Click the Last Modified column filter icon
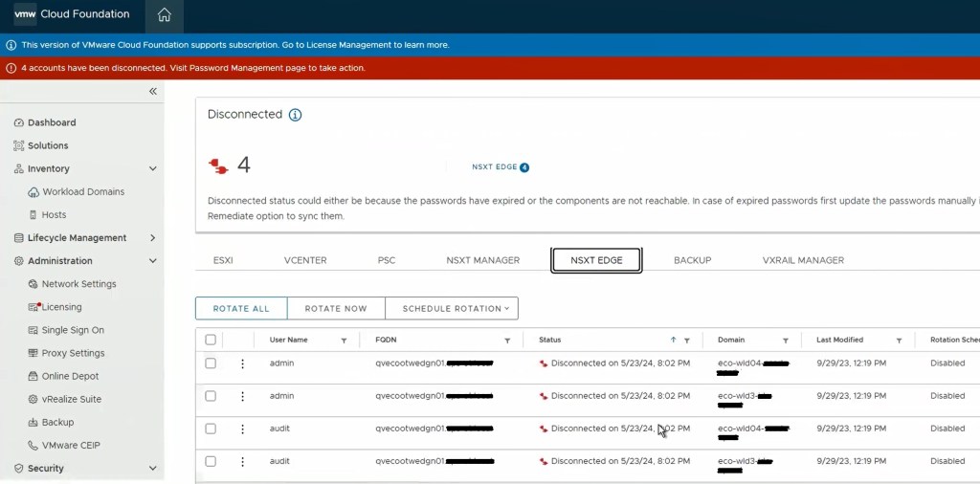The height and width of the screenshot is (484, 980). tap(899, 341)
